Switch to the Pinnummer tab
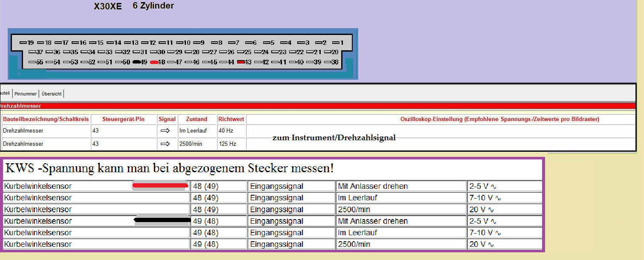Screen dimensions: 644x260 point(26,94)
